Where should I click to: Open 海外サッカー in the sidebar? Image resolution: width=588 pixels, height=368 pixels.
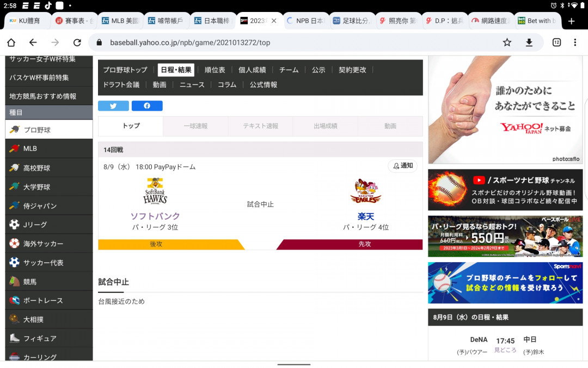[x=49, y=244]
